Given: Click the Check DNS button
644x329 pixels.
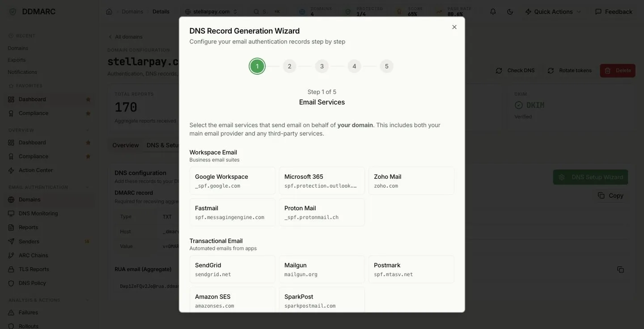Looking at the screenshot, I should pos(515,71).
